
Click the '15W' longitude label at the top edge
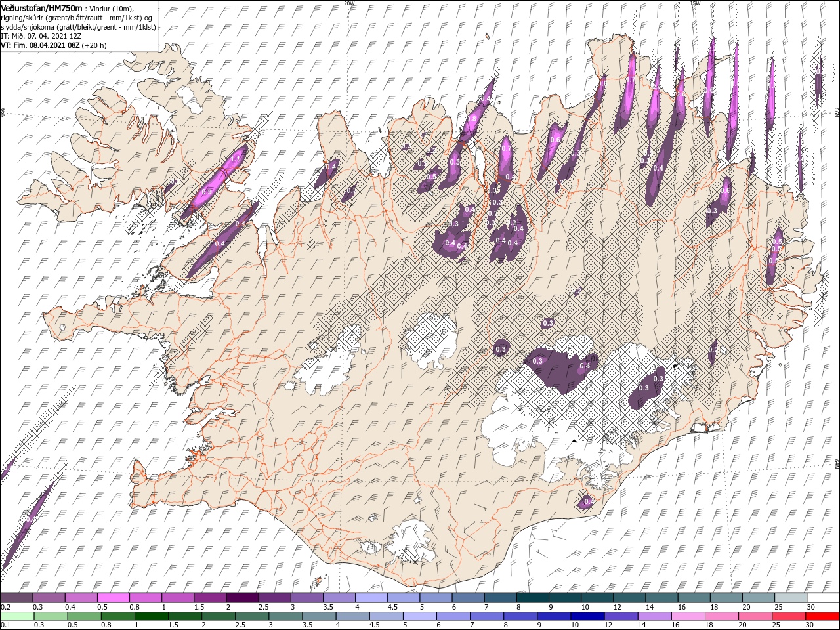coord(694,3)
